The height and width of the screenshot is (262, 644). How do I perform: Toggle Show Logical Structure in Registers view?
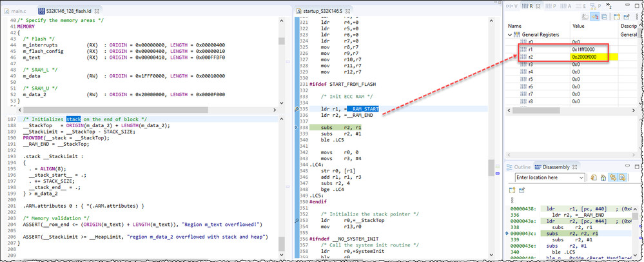[595, 17]
